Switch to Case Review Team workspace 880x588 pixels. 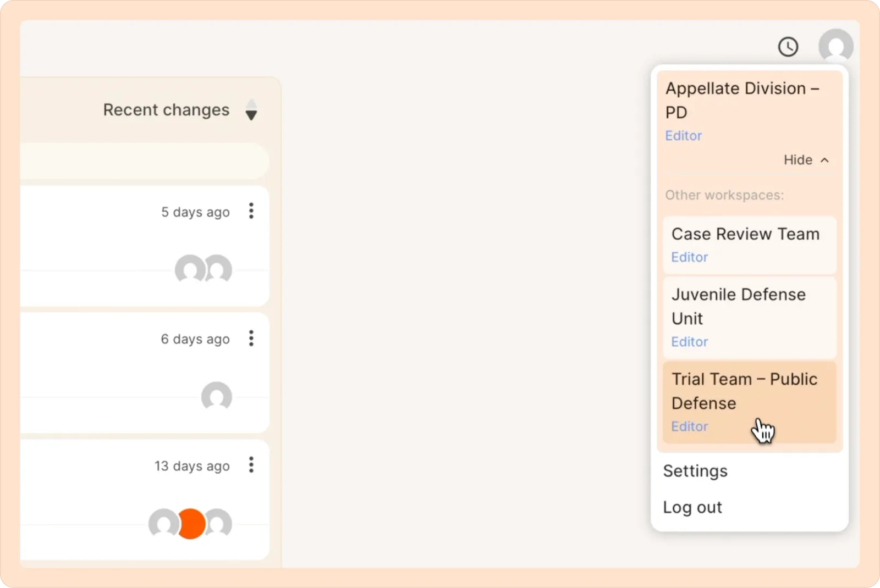[750, 245]
